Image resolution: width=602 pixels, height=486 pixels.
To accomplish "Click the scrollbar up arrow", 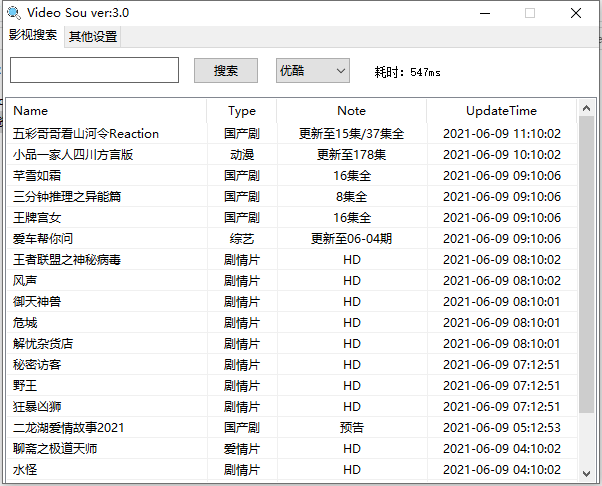I will pyautogui.click(x=586, y=108).
